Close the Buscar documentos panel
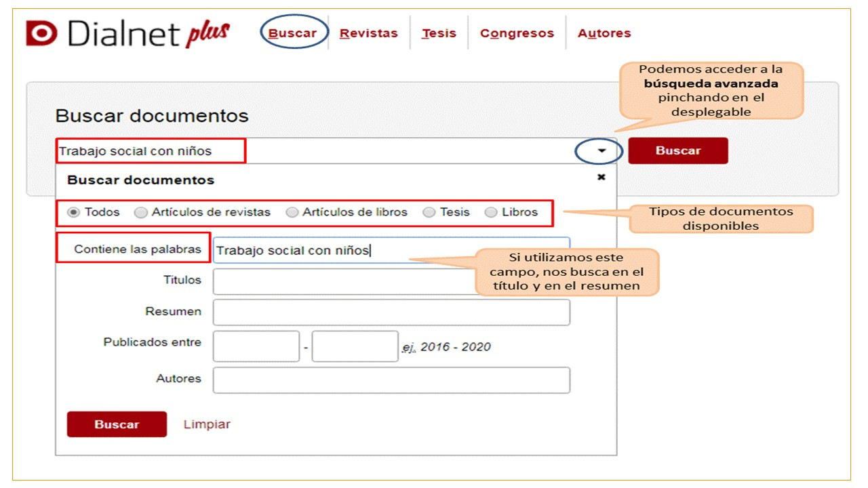The width and height of the screenshot is (868, 488). tap(601, 177)
